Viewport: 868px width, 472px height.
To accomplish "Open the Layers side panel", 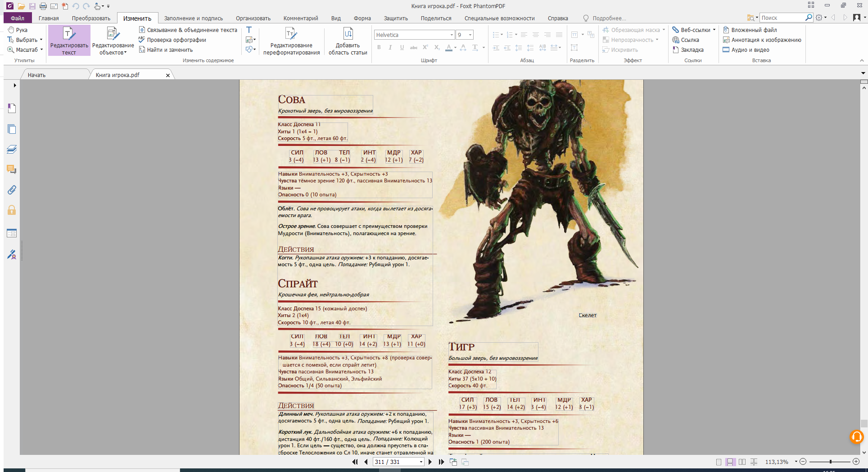I will pos(12,150).
